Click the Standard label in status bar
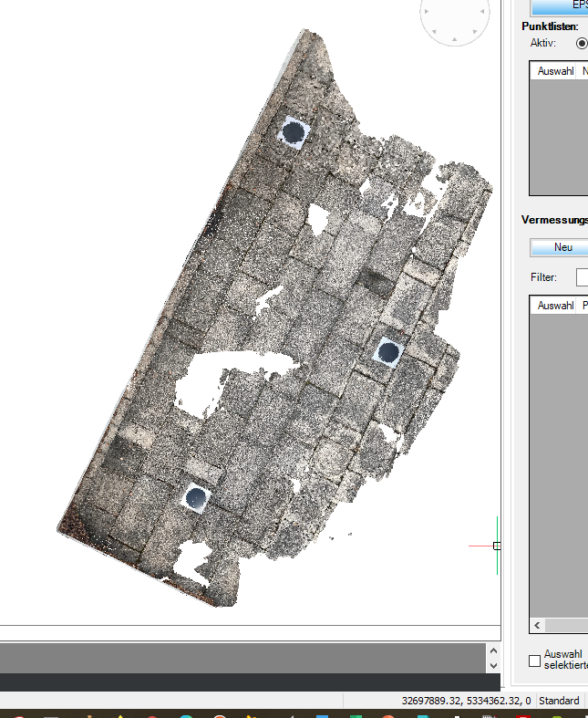 [x=559, y=701]
